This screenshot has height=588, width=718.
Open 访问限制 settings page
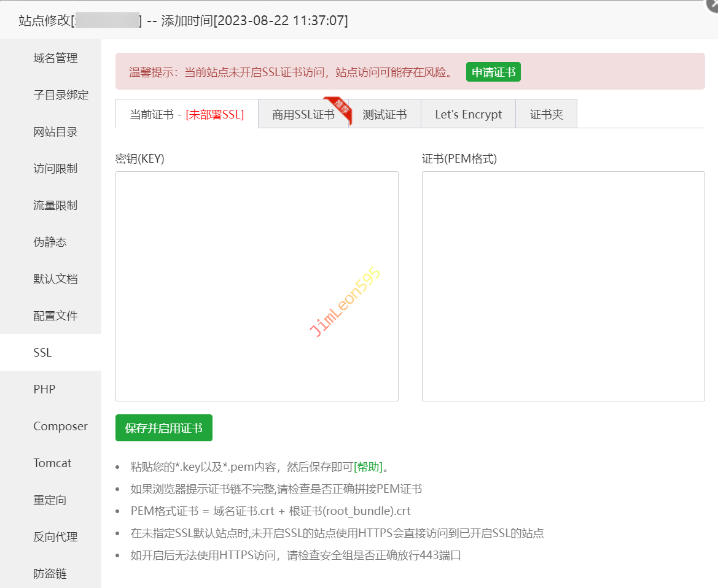[55, 169]
